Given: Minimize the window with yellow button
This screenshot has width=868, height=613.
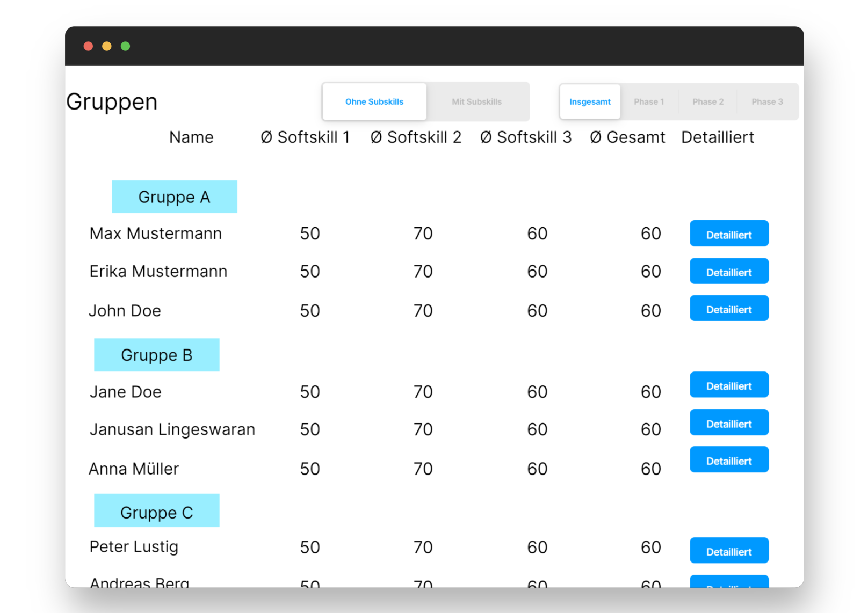Looking at the screenshot, I should tap(107, 46).
